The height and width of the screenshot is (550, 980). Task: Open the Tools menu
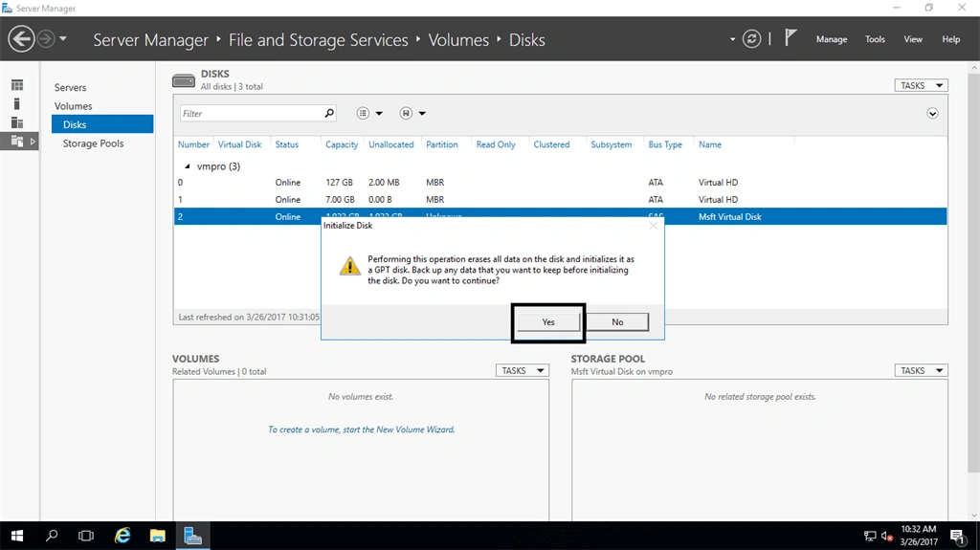tap(875, 39)
